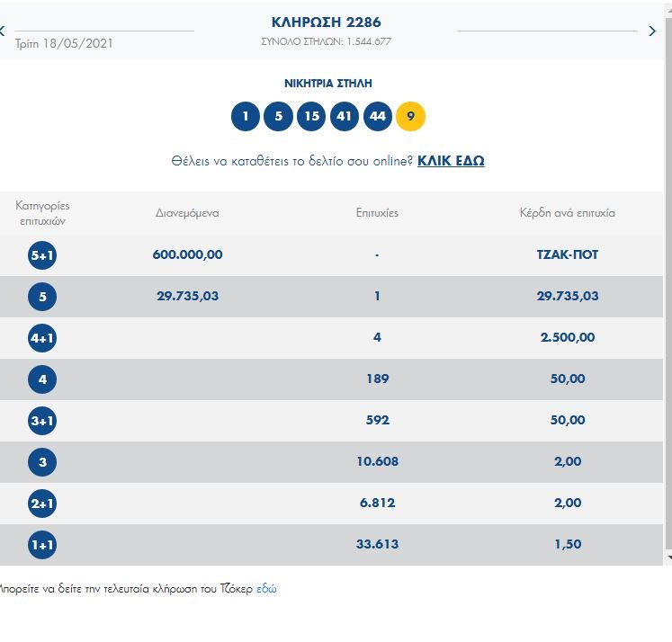
Task: Select the 1+1 category badge
Action: (42, 545)
